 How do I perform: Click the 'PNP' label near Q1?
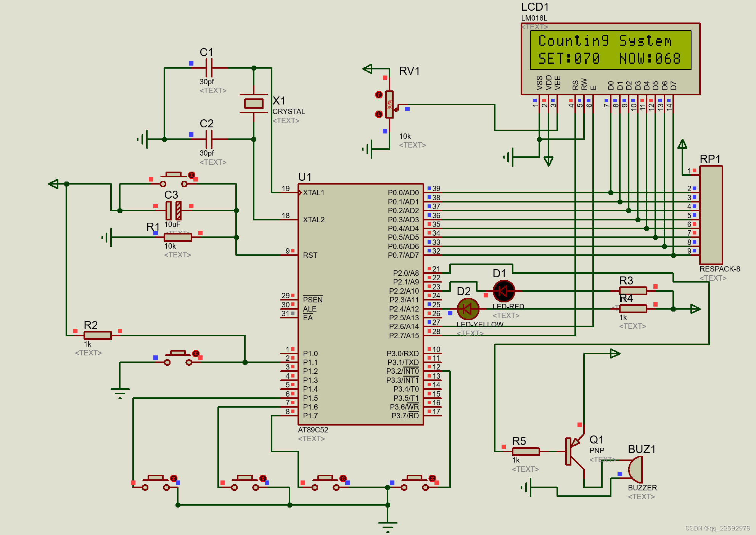[x=597, y=450]
